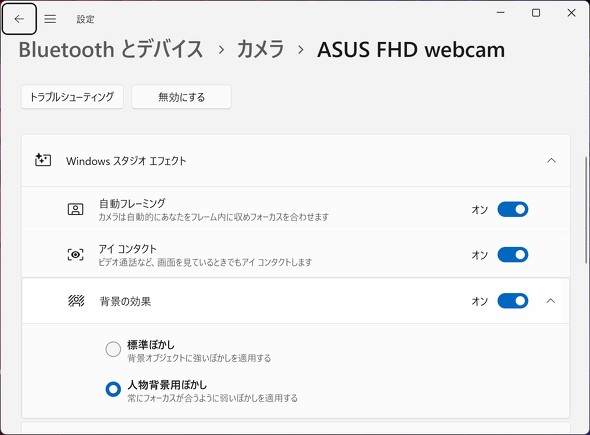Click the 背景の効果 blur icon
This screenshot has height=435, width=590.
(x=76, y=301)
